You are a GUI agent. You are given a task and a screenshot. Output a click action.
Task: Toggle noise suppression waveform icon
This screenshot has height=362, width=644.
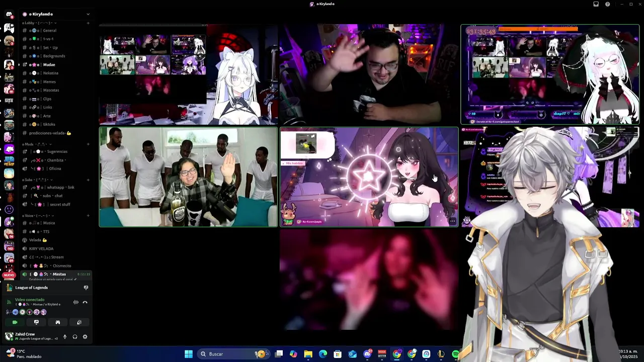click(x=76, y=302)
